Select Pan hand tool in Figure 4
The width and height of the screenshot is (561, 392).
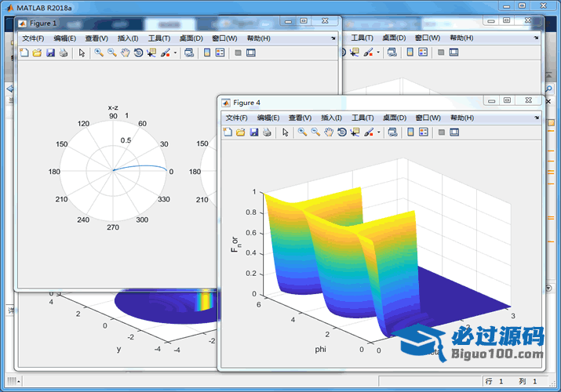[329, 132]
